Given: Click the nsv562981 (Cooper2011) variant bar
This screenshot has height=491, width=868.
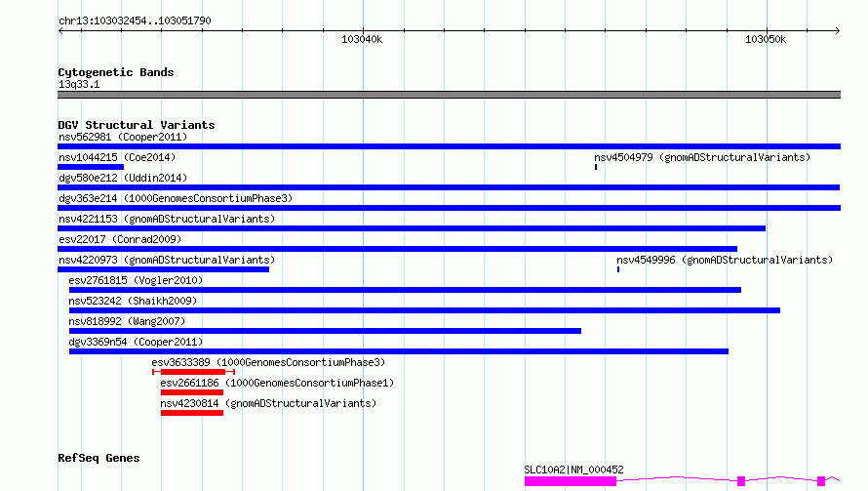Looking at the screenshot, I should (x=449, y=146).
